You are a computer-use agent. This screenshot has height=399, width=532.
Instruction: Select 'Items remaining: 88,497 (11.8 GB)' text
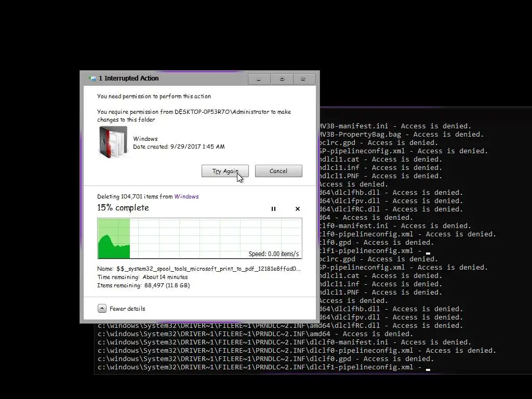point(143,285)
